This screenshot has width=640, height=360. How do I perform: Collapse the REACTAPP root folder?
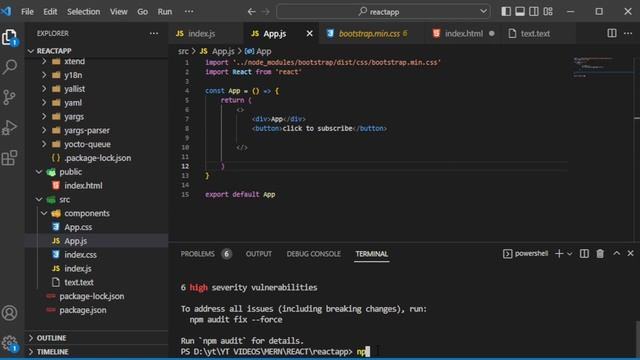(96, 51)
